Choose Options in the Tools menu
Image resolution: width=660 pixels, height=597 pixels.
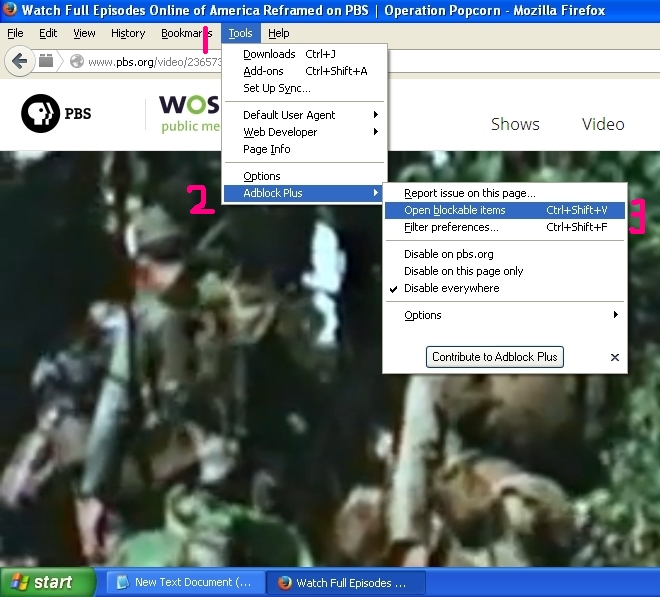pos(304,176)
